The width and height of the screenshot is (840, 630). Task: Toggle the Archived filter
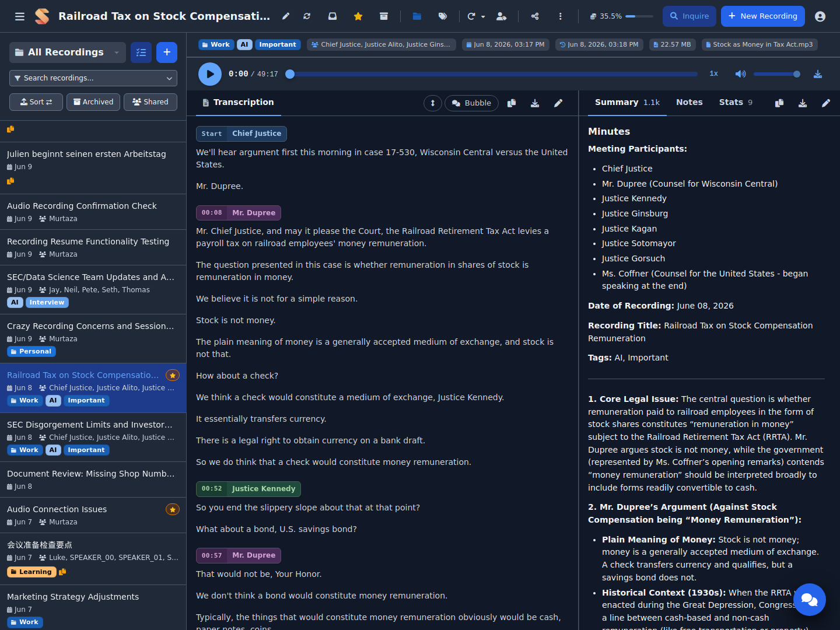point(93,102)
